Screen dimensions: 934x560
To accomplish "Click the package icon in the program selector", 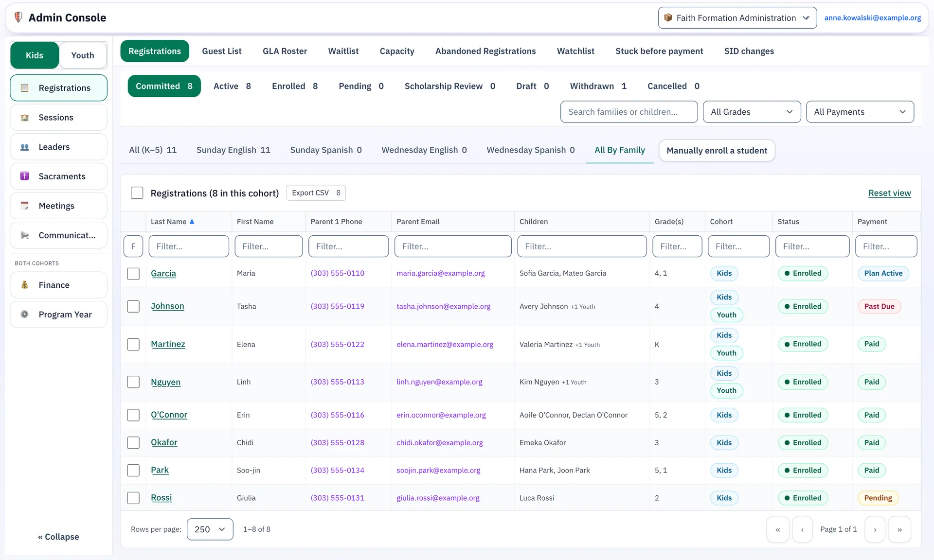I will click(x=668, y=18).
